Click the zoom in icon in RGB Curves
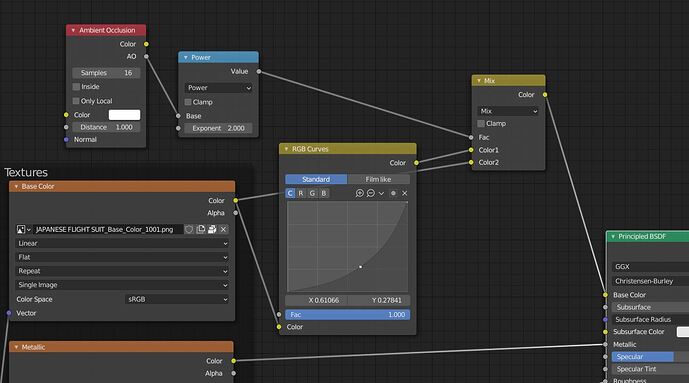This screenshot has width=689, height=383. (x=359, y=193)
